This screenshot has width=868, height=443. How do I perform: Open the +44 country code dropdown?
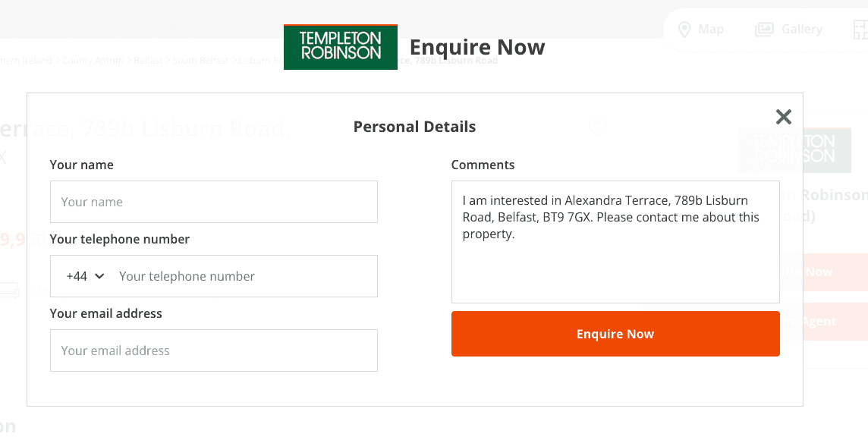click(85, 276)
